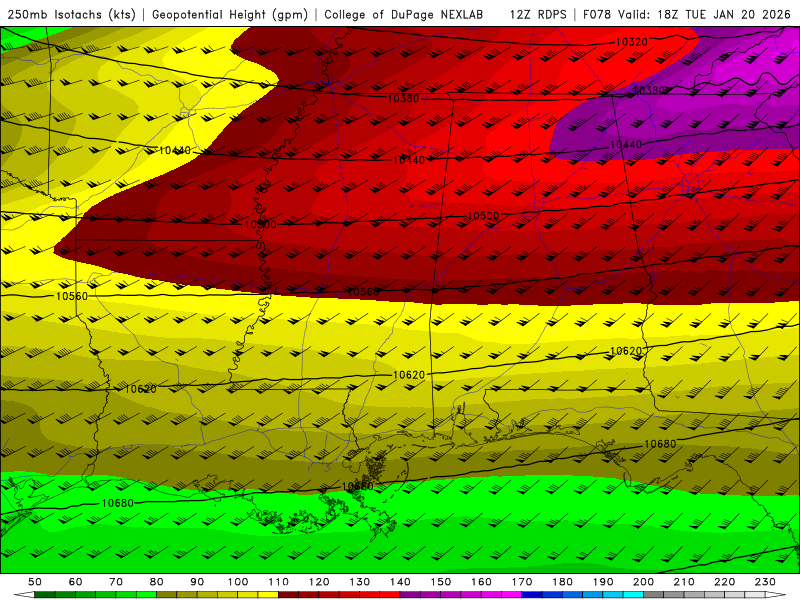
Task: Click the '80' legend value
Action: (x=157, y=582)
